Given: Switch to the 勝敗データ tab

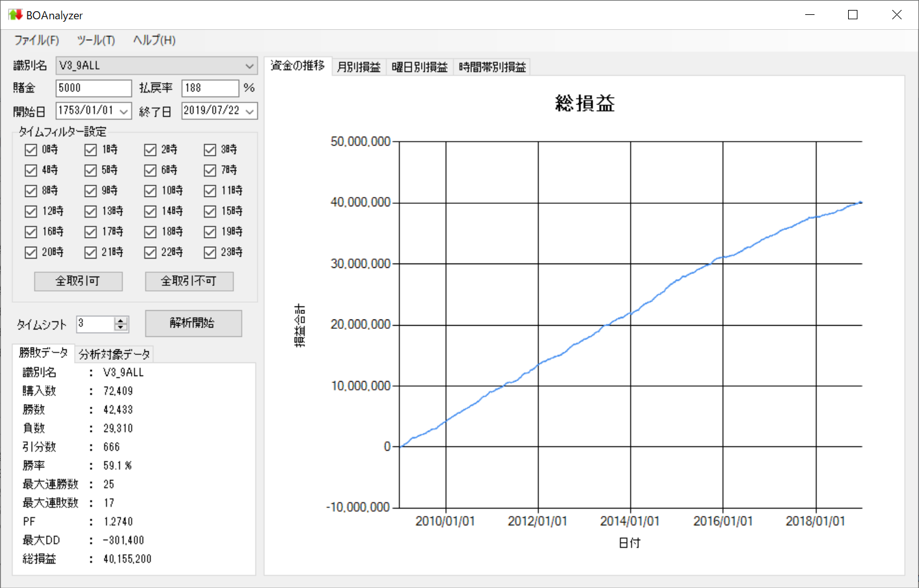Looking at the screenshot, I should point(44,353).
